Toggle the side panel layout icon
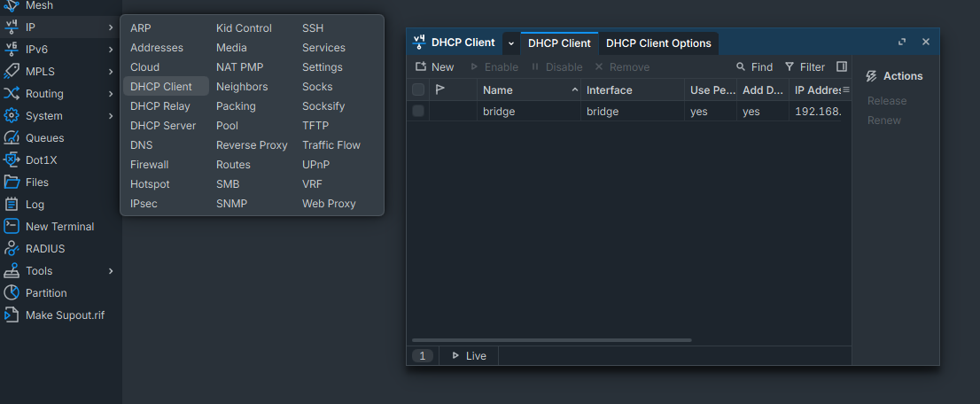980x404 pixels. click(x=841, y=67)
